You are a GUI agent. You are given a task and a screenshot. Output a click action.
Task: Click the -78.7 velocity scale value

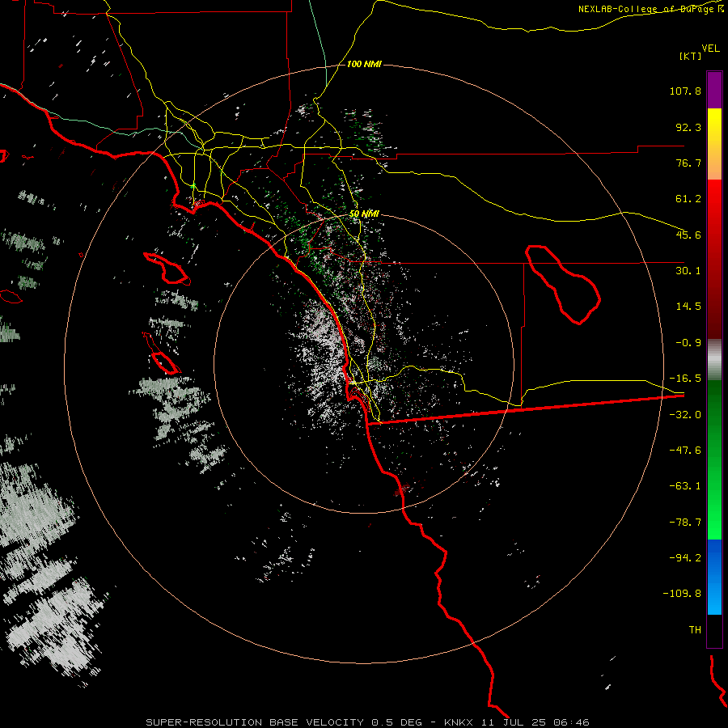tap(685, 523)
